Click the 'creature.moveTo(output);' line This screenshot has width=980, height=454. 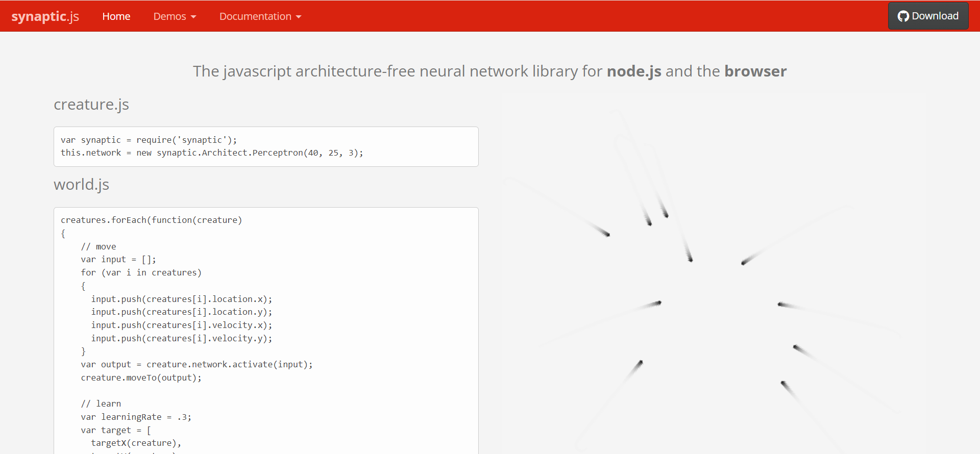click(x=141, y=377)
